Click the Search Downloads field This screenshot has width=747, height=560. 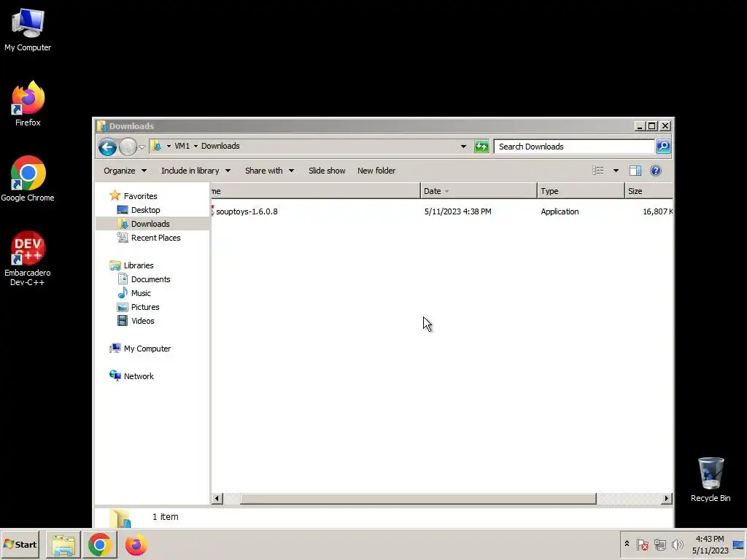click(574, 146)
